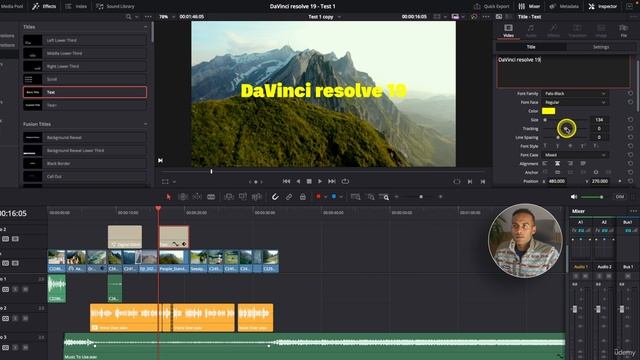Click the viewer transform overlay icon
Viewport: 640px width, 360px height.
165,182
